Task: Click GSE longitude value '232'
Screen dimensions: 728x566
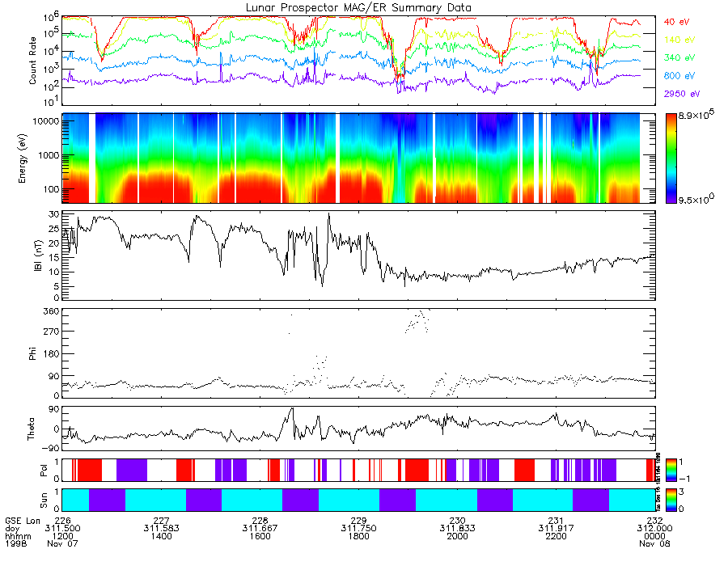Action: point(654,521)
